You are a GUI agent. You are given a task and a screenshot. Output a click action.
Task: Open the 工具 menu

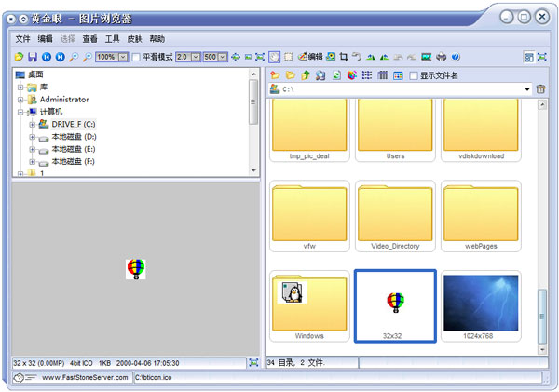[x=113, y=39]
